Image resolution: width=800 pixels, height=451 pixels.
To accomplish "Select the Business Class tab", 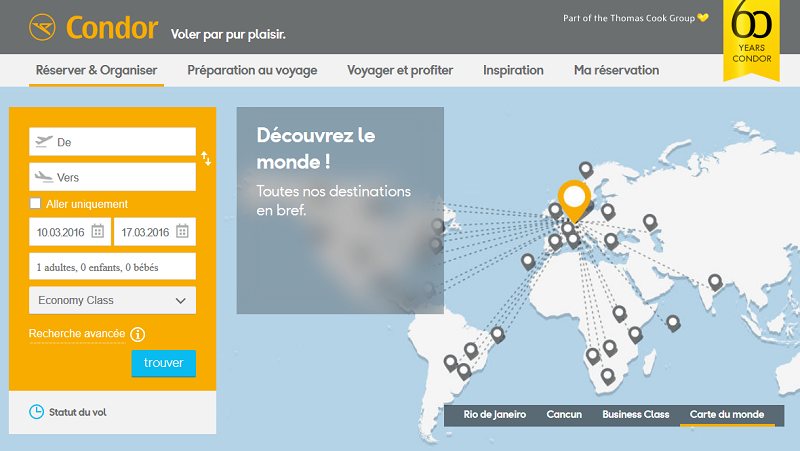I will tap(636, 414).
